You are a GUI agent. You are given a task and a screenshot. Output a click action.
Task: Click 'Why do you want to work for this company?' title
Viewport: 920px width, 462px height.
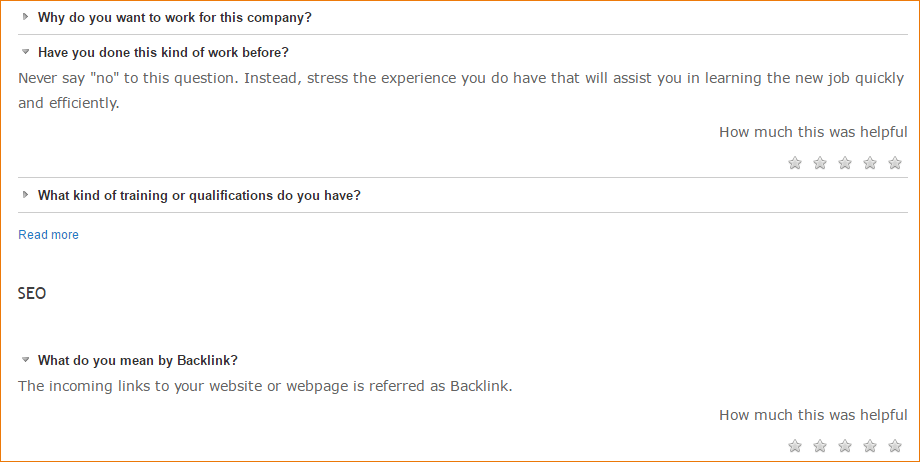point(174,17)
